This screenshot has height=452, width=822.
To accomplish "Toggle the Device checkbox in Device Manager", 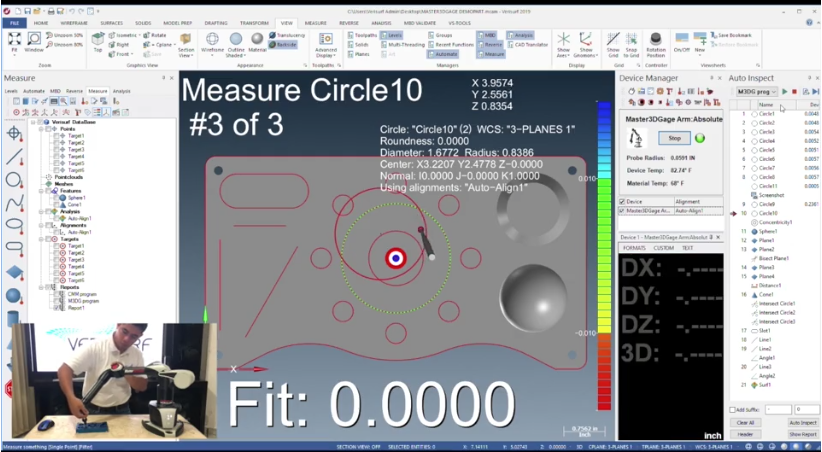I will tap(622, 201).
